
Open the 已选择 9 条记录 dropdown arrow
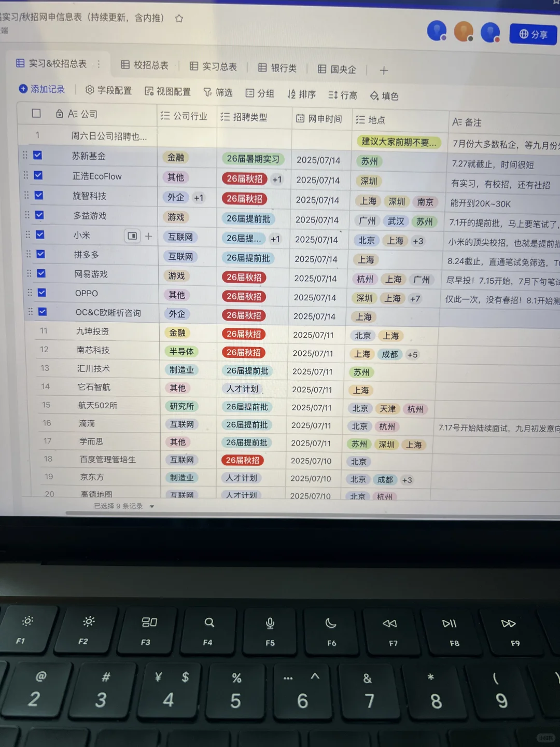click(x=152, y=507)
